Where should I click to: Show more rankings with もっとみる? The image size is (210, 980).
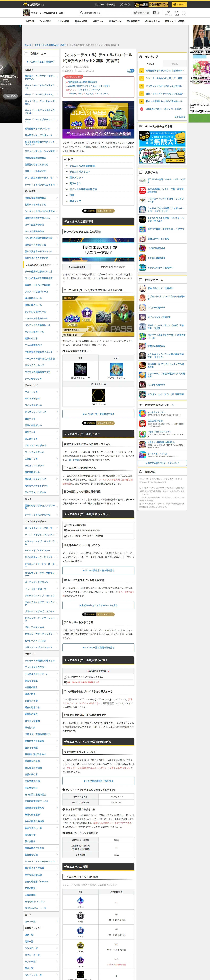pos(180,116)
